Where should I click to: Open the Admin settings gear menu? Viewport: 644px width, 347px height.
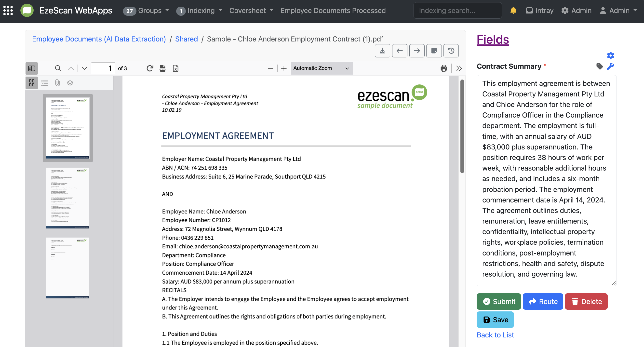pyautogui.click(x=576, y=11)
